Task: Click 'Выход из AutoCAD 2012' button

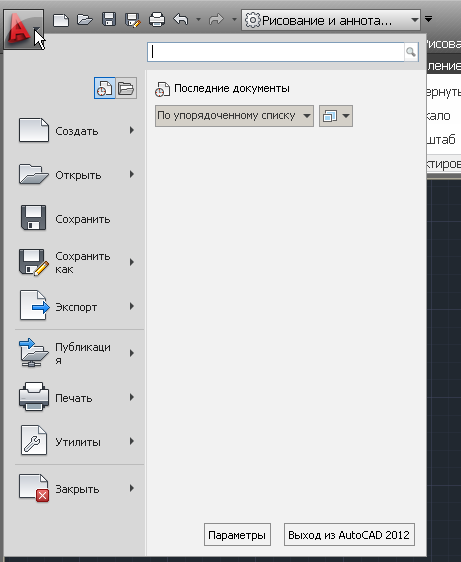Action: point(349,535)
